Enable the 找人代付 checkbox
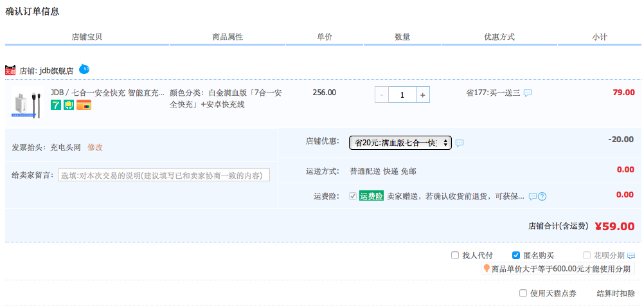The height and width of the screenshot is (308, 644). point(455,255)
